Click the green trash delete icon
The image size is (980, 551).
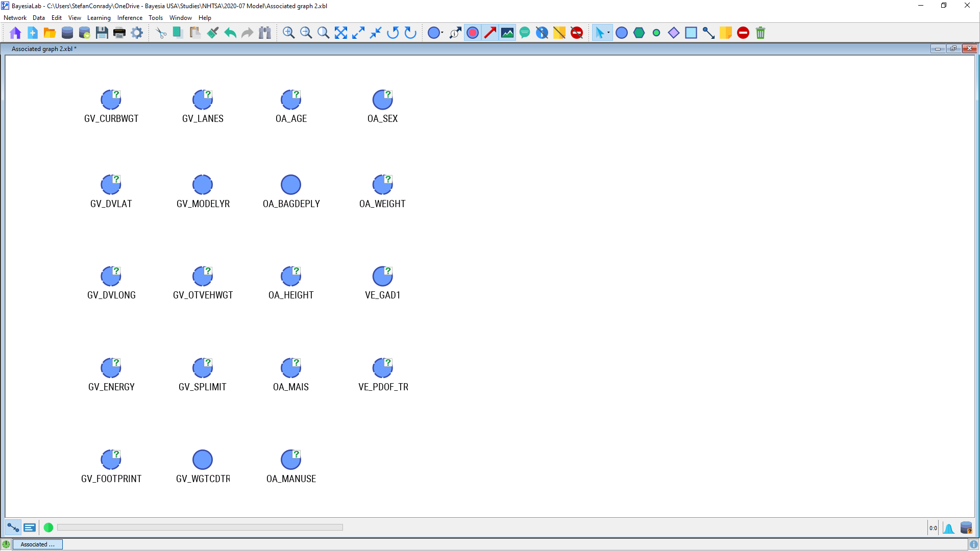(760, 33)
